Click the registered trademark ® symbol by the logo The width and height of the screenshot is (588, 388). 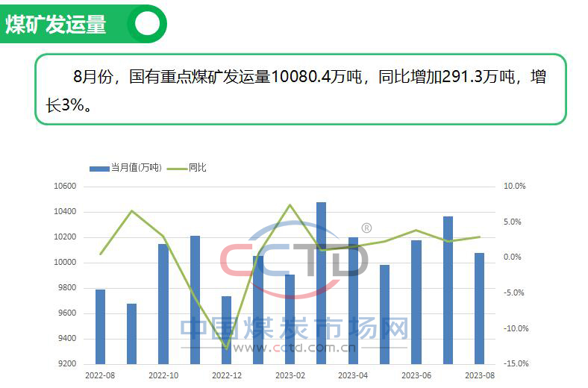coord(366,228)
